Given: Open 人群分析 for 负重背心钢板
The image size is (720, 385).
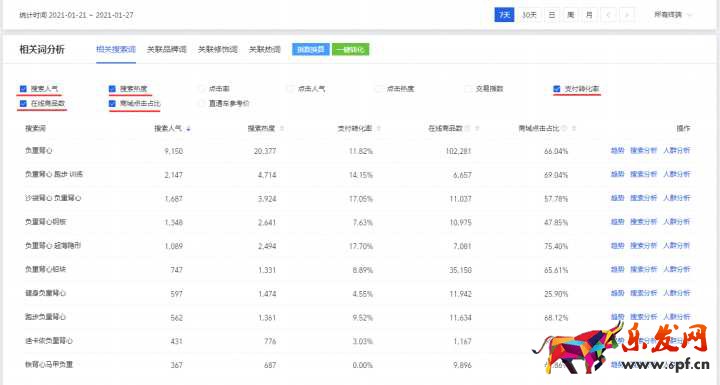Looking at the screenshot, I should point(676,222).
